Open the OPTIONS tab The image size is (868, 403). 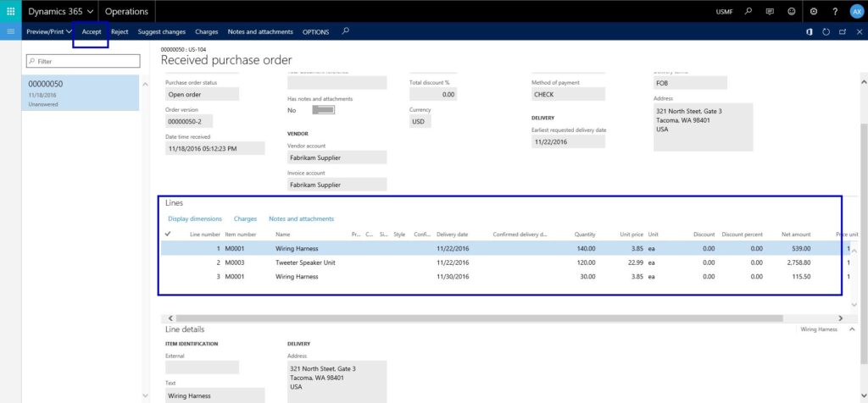315,32
